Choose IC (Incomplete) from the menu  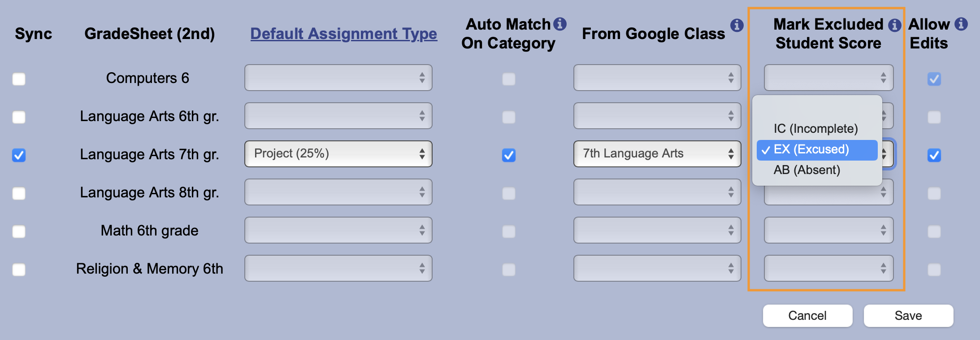(816, 129)
